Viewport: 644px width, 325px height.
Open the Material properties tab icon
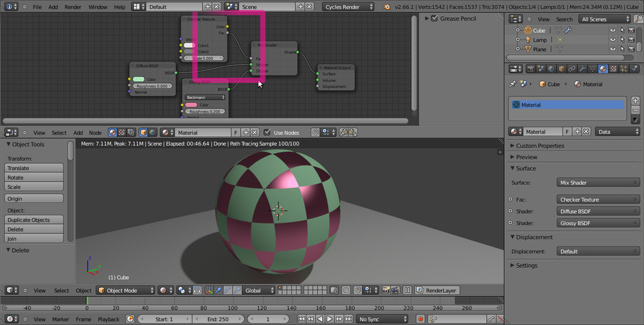[603, 69]
